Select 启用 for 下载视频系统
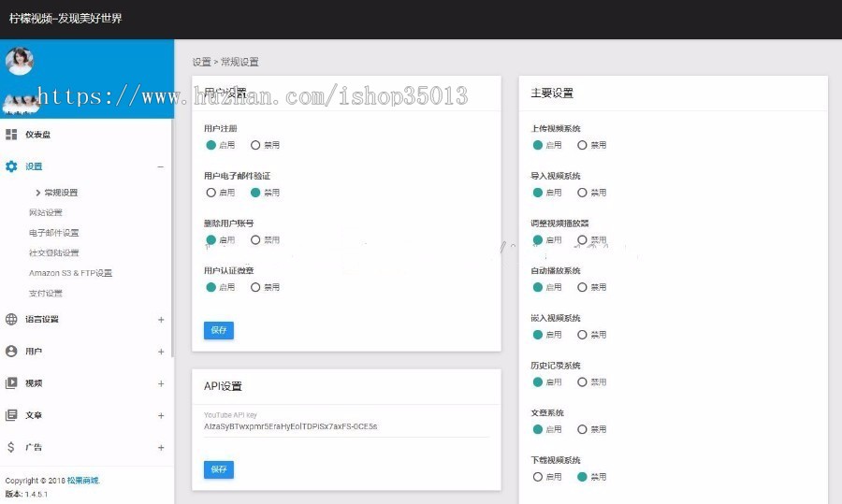 (x=538, y=477)
